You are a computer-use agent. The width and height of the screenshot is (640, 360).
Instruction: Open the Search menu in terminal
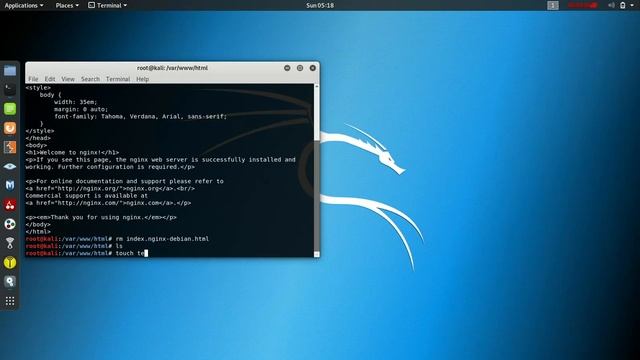(90, 79)
